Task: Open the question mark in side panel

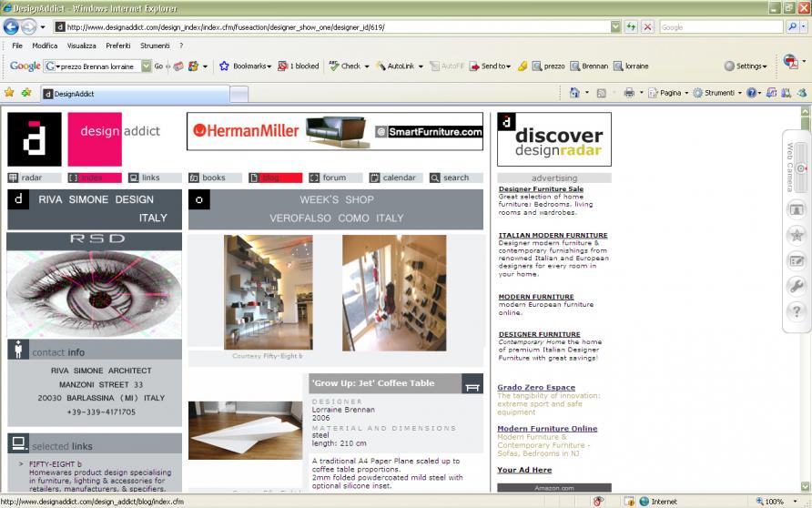Action: (797, 310)
